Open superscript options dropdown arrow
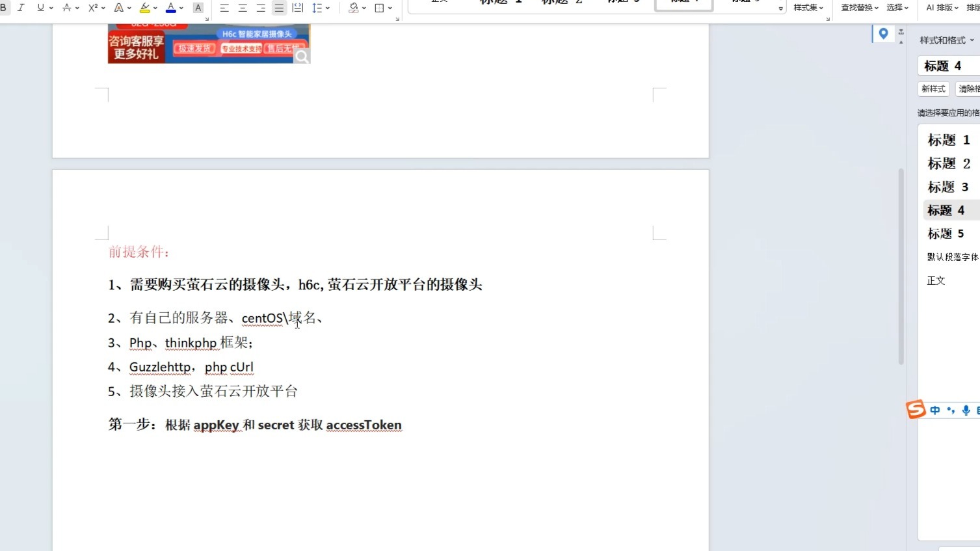Screen dimensions: 980x551 pyautogui.click(x=103, y=8)
